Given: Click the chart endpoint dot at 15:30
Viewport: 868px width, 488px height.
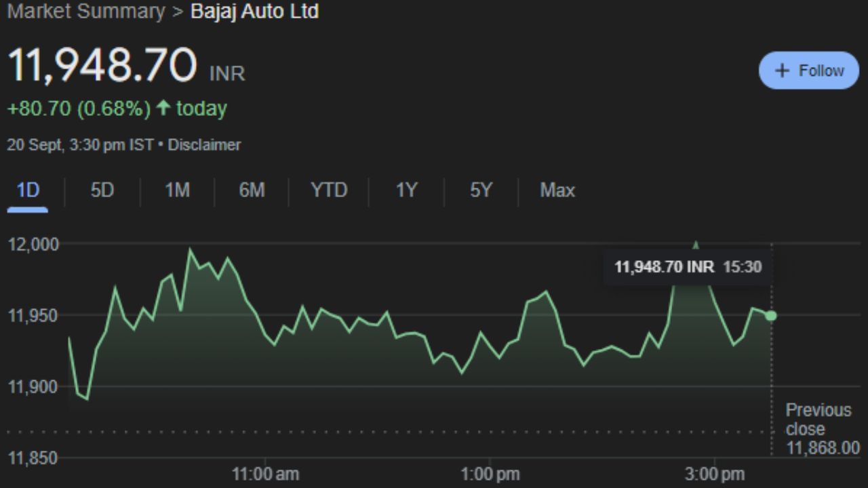Looking at the screenshot, I should click(x=771, y=316).
